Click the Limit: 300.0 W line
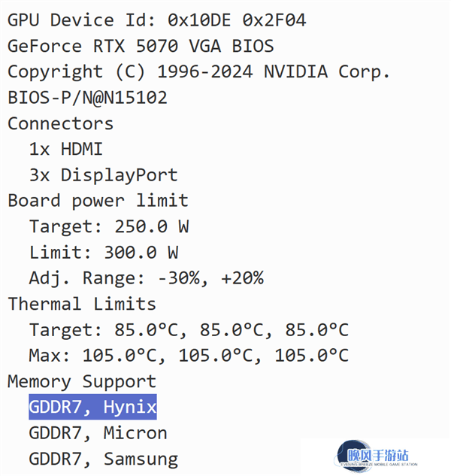This screenshot has width=451, height=476. [104, 253]
